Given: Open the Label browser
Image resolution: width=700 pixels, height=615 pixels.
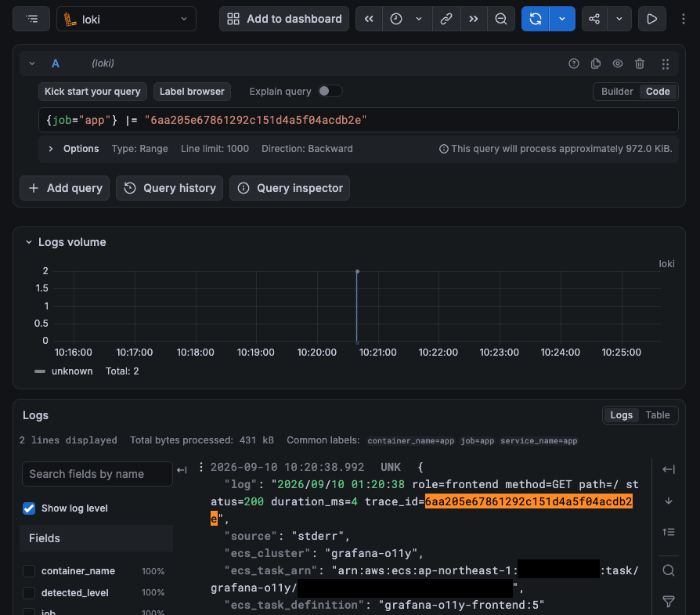Looking at the screenshot, I should (192, 92).
